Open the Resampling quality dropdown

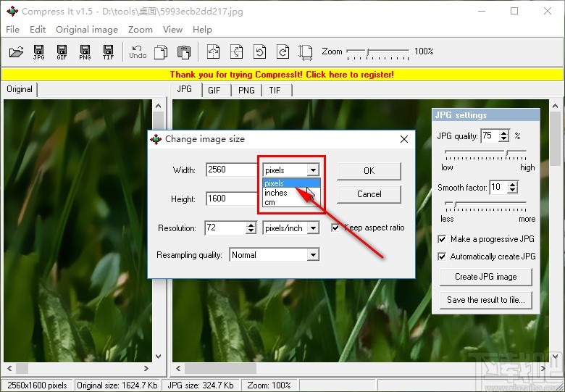coord(313,255)
